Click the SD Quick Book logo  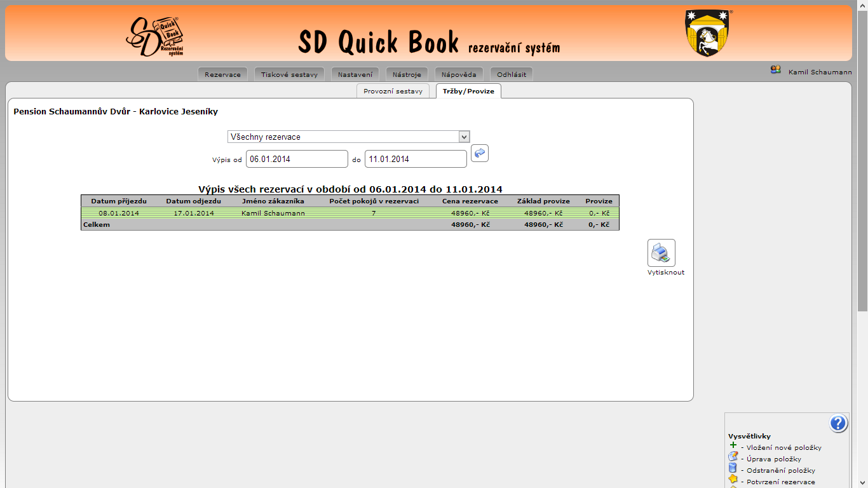pos(156,36)
